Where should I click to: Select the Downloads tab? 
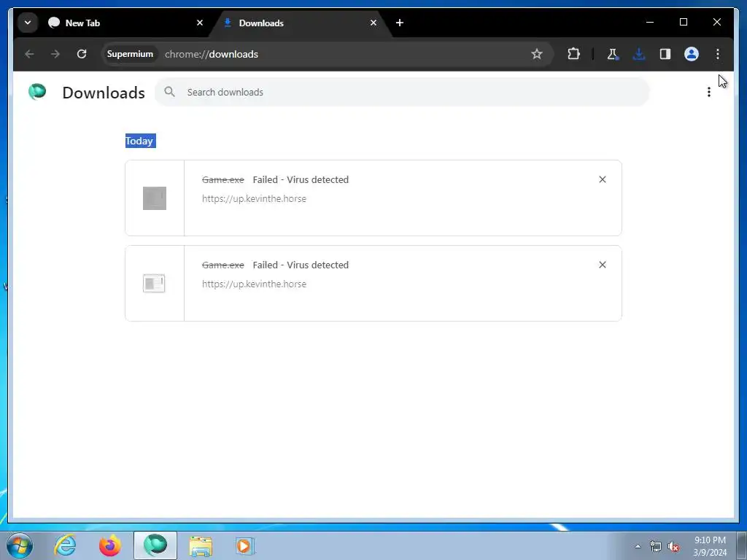tap(301, 23)
